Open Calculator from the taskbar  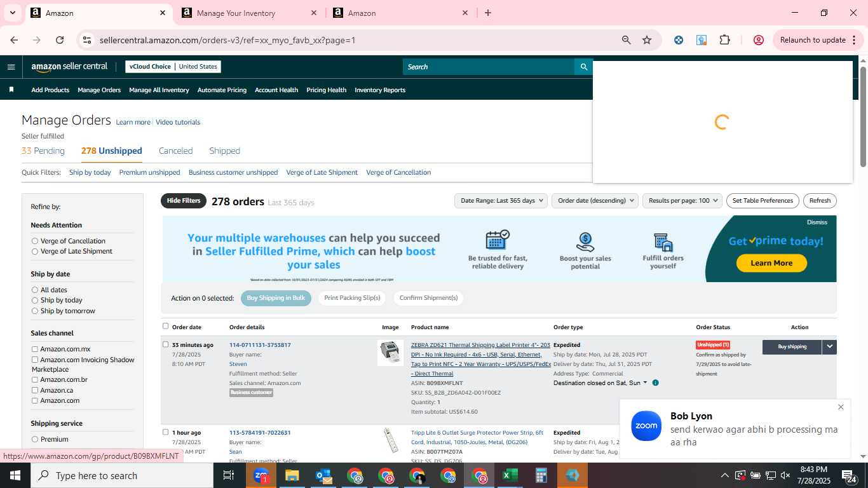[x=541, y=475]
